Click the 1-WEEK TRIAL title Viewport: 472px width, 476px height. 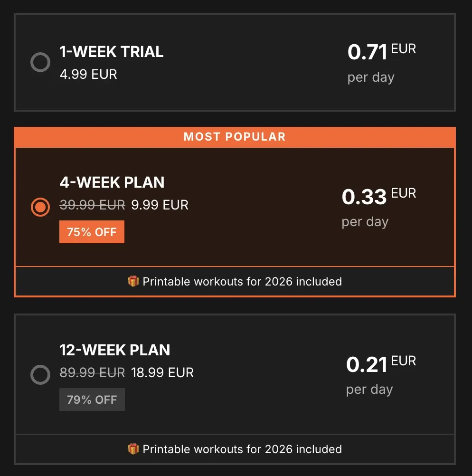(x=112, y=51)
